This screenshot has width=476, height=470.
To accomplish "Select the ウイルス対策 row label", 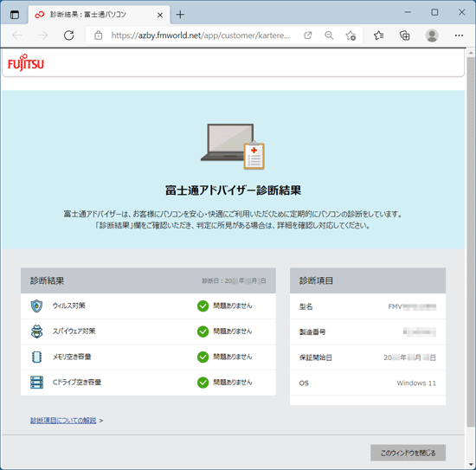I will [x=68, y=306].
